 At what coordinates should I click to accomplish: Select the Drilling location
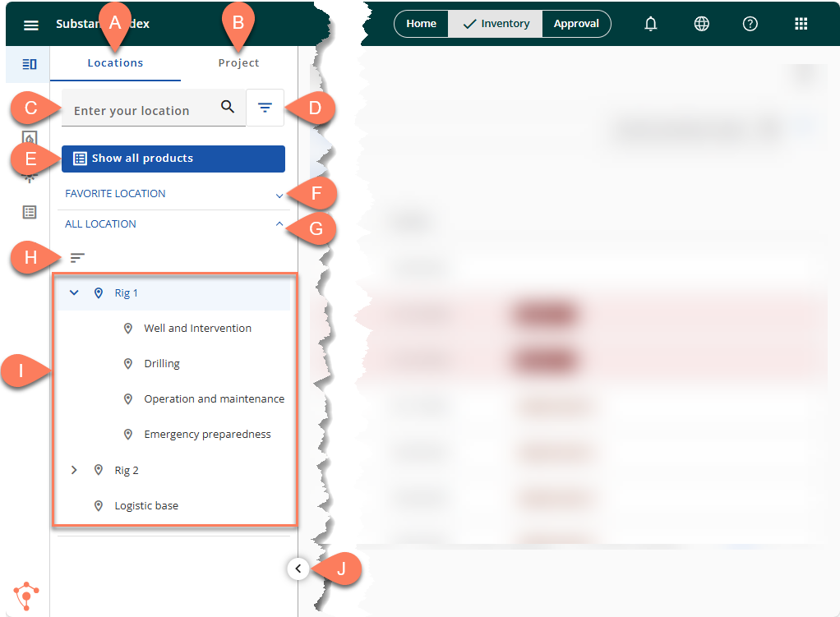162,363
